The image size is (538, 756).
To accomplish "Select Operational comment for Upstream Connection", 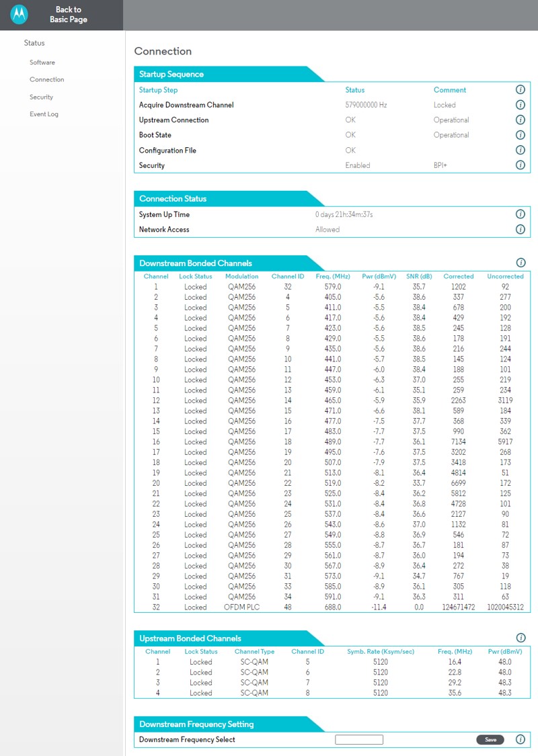I will 451,120.
